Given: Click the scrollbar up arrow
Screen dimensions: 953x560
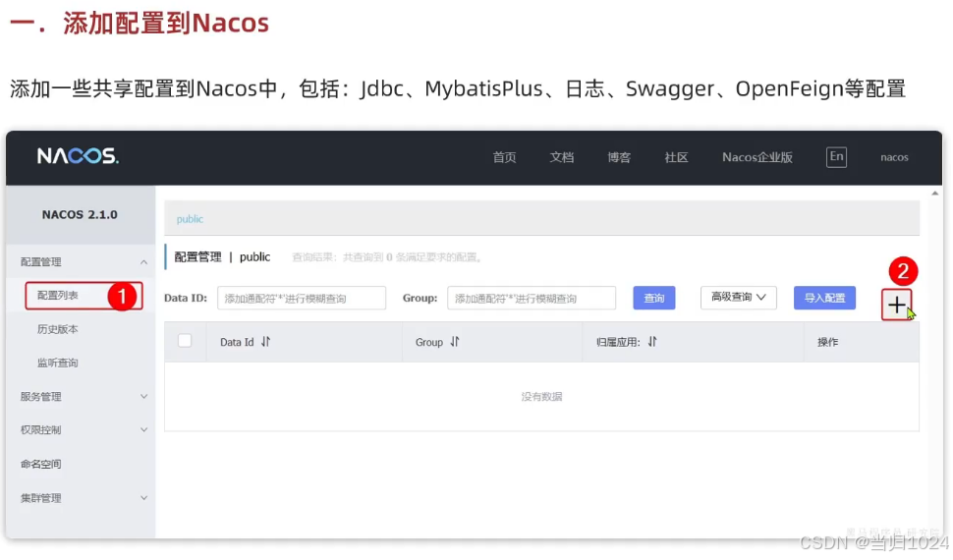Looking at the screenshot, I should point(934,194).
